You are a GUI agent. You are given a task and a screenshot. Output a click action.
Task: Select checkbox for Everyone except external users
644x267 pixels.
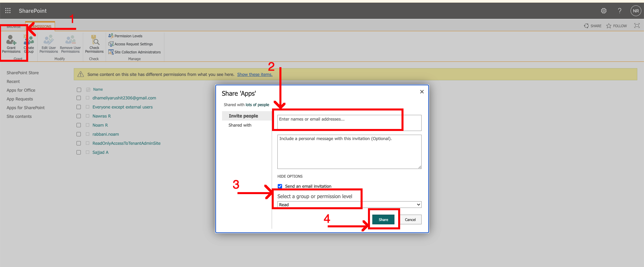click(79, 107)
